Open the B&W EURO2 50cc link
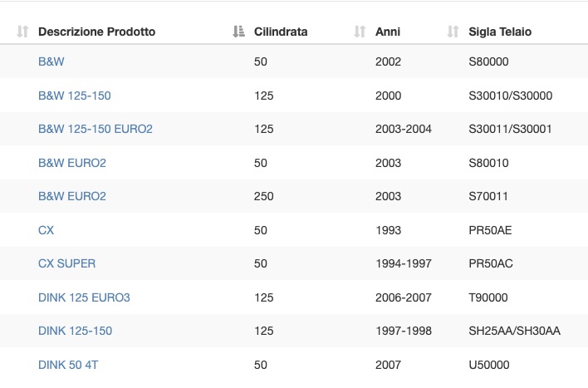Image resolution: width=588 pixels, height=388 pixels. (x=72, y=163)
